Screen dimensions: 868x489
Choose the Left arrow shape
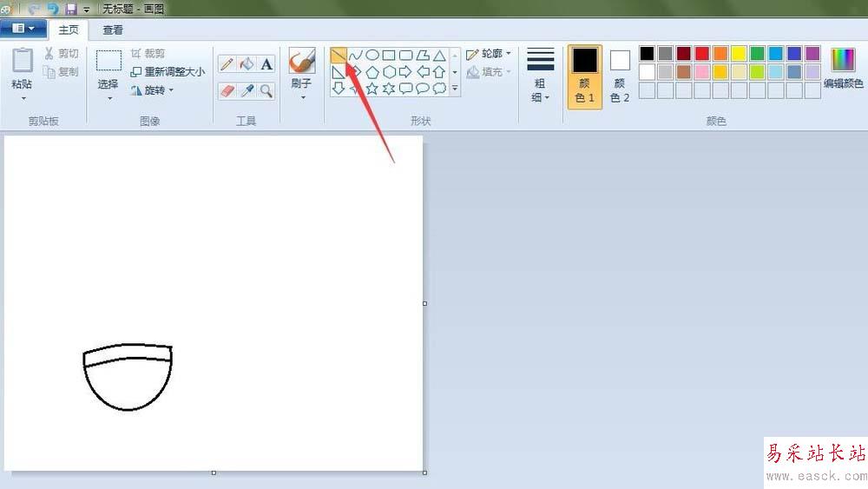[x=423, y=72]
